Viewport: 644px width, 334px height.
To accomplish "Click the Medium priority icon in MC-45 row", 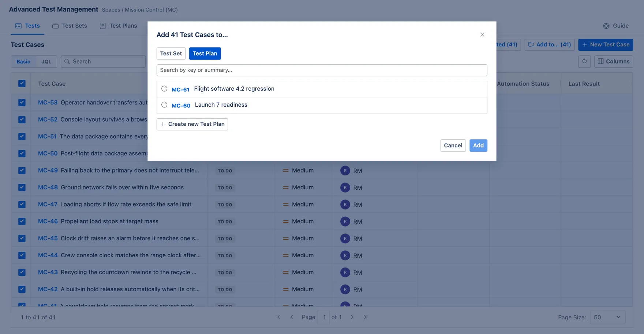I will point(286,238).
